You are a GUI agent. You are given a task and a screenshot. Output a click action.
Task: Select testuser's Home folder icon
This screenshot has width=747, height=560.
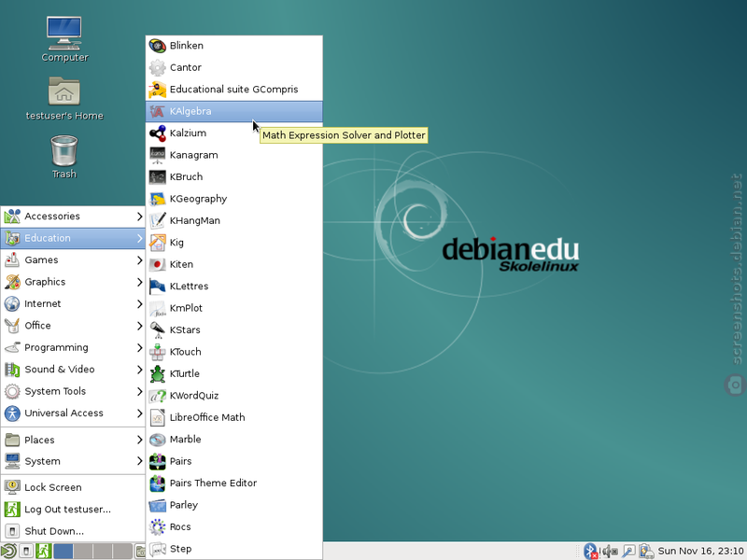pos(64,99)
